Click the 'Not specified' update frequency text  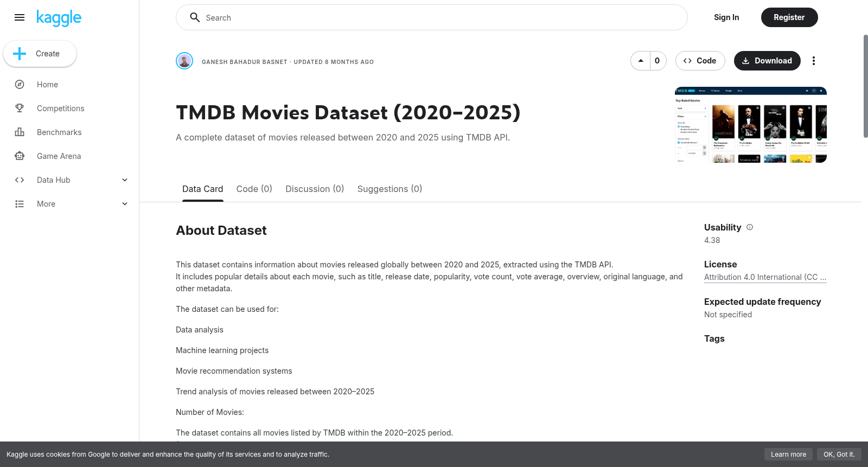point(728,315)
